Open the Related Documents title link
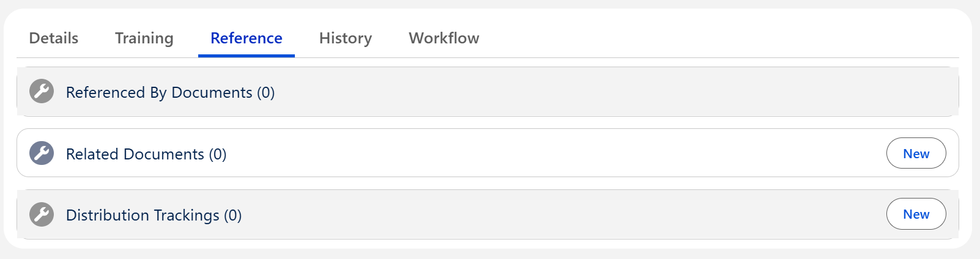980x259 pixels. pos(135,154)
